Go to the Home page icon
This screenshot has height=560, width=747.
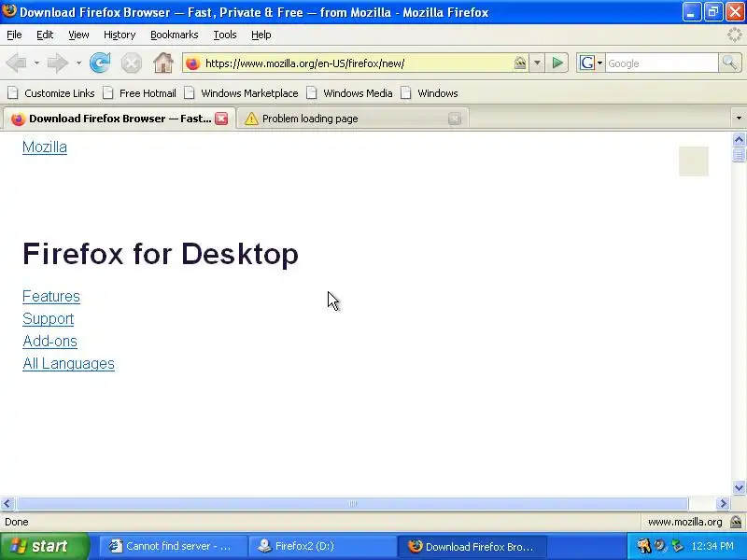(x=162, y=63)
